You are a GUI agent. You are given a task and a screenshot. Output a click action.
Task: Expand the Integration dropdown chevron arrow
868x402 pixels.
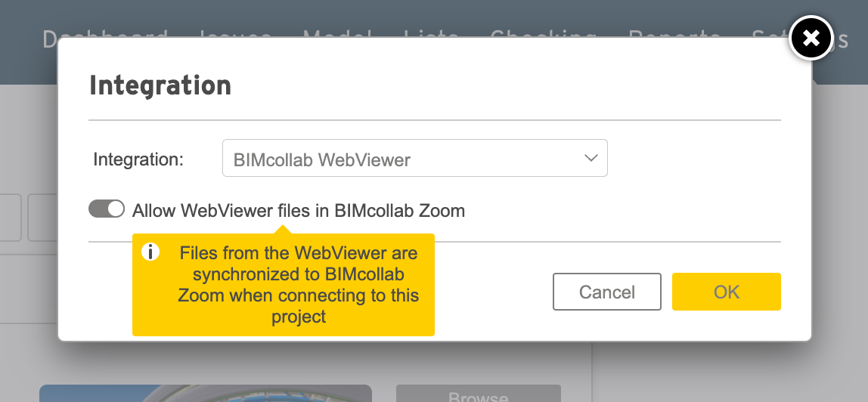591,158
